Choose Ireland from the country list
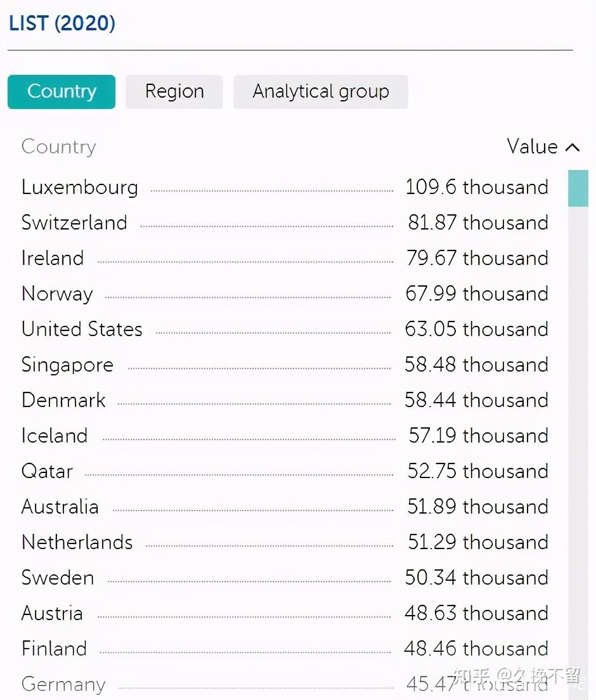 [x=53, y=259]
